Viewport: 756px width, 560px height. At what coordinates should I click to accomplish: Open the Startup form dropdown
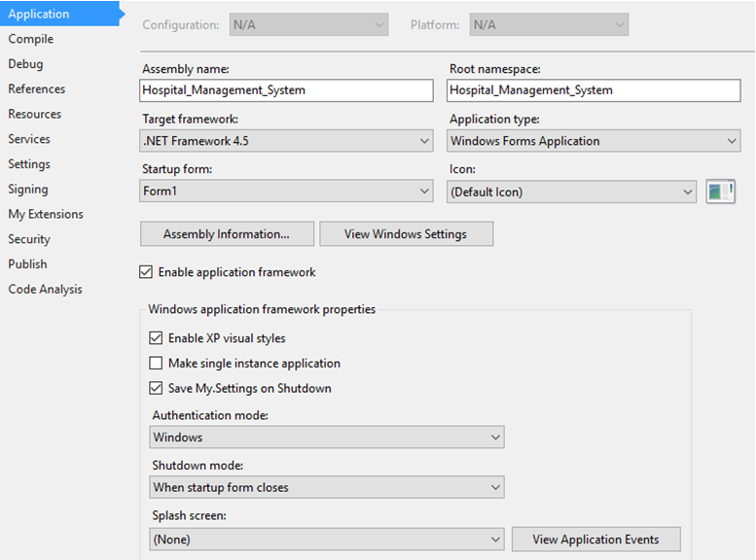tap(286, 191)
